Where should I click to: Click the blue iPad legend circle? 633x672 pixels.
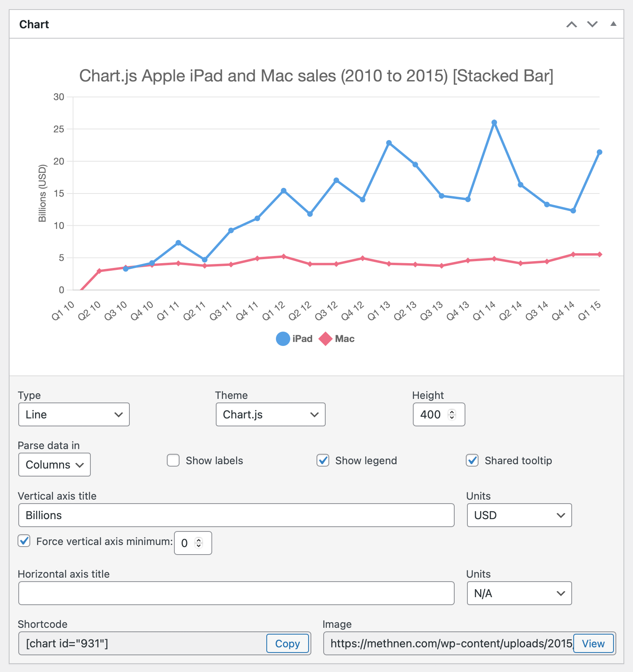pos(283,339)
